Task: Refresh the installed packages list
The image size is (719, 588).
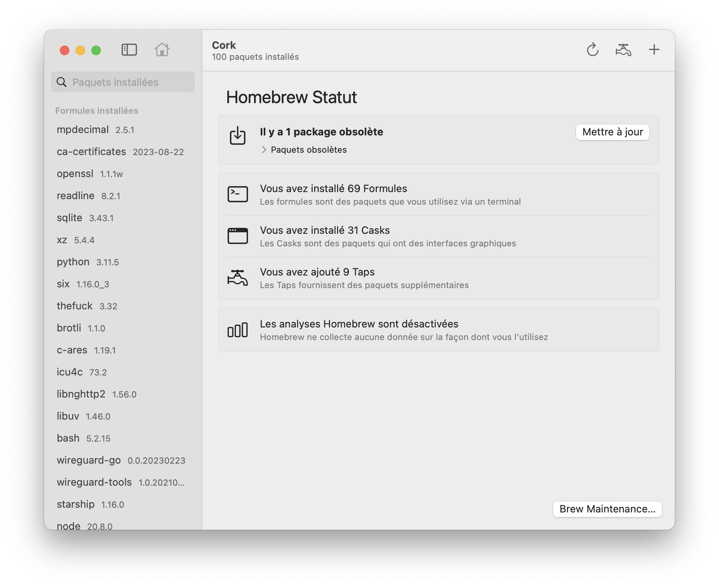Action: coord(592,50)
